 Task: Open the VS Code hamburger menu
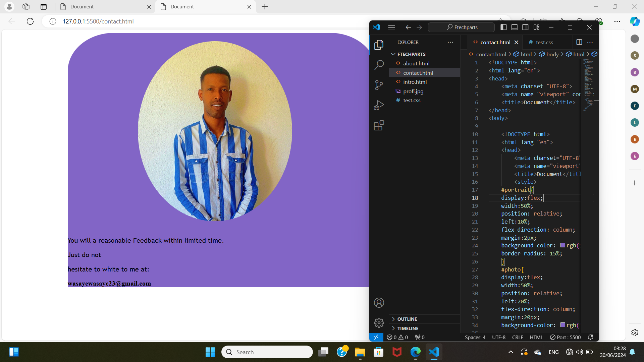pos(391,27)
